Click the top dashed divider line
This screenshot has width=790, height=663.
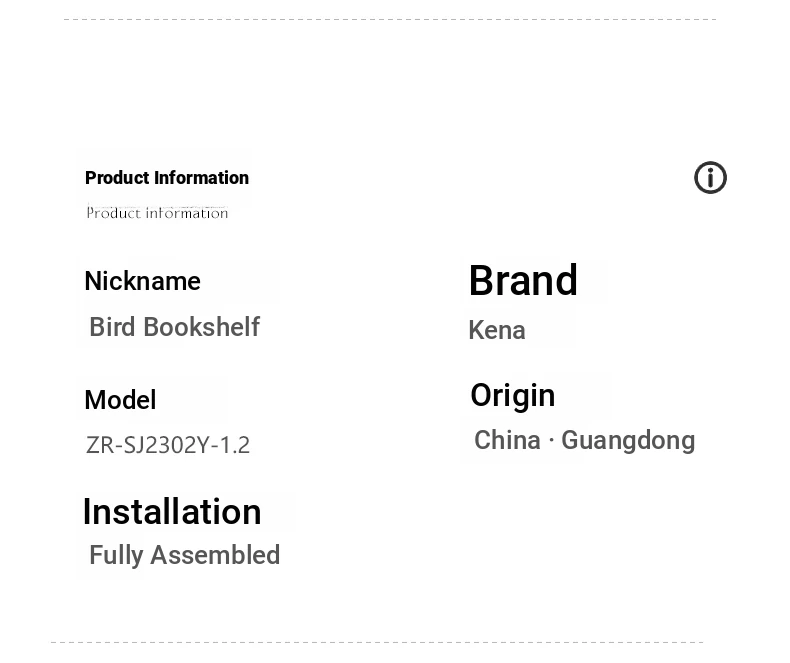tap(390, 20)
